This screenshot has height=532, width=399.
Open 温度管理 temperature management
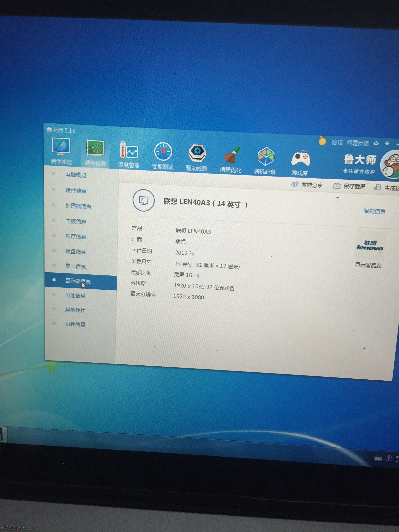pyautogui.click(x=129, y=155)
